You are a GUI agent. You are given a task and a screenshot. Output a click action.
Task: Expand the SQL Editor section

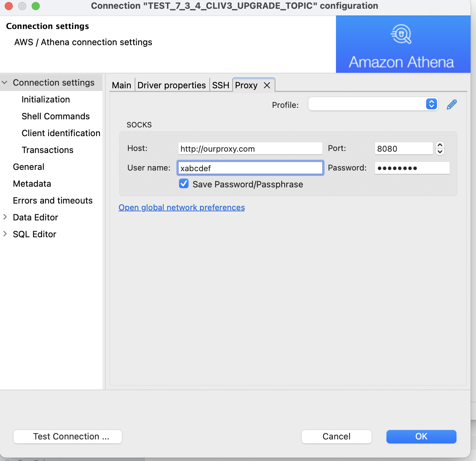tap(5, 234)
